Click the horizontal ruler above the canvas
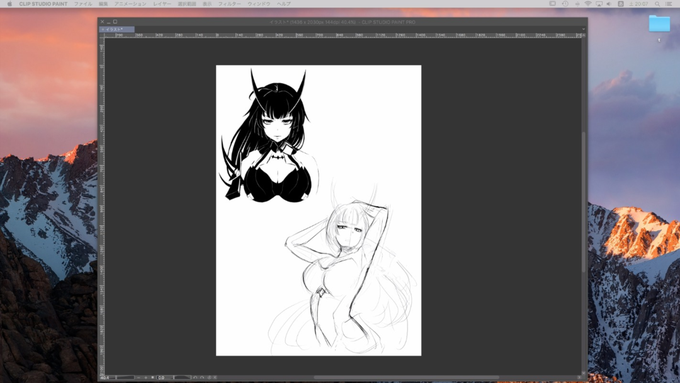 [343, 35]
